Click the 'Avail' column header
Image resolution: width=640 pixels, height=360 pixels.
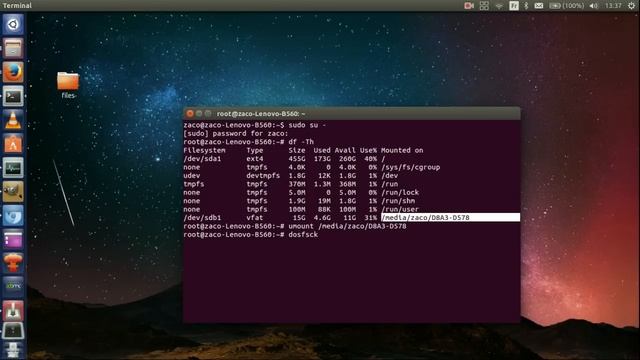[x=345, y=150]
